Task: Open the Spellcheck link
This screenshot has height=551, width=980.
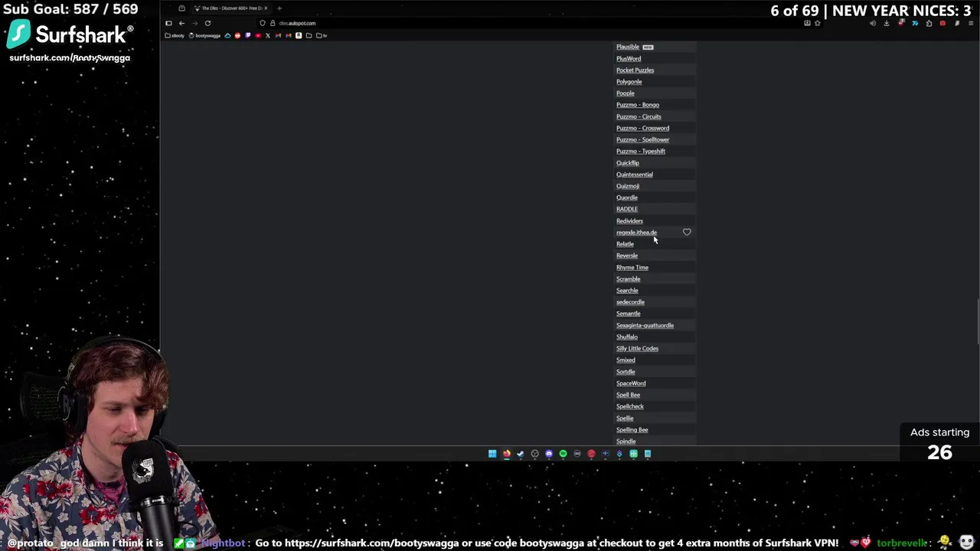Action: (x=629, y=406)
